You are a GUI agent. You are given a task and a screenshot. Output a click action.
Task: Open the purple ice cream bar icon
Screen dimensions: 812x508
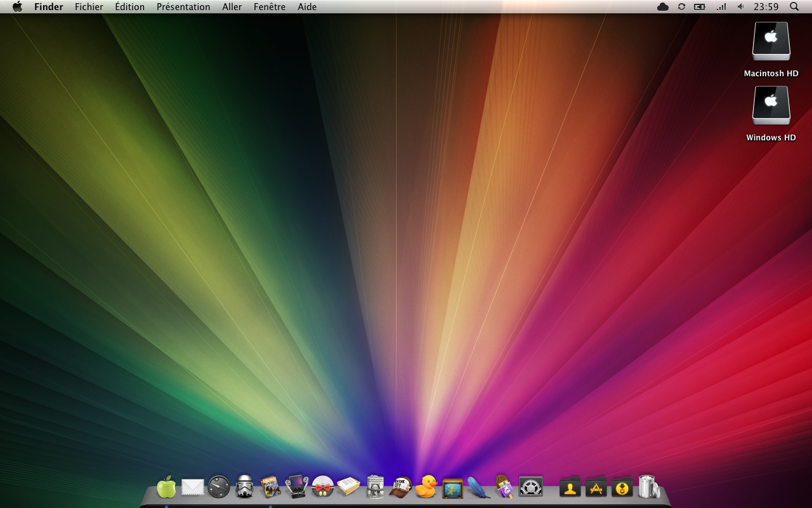pos(504,486)
